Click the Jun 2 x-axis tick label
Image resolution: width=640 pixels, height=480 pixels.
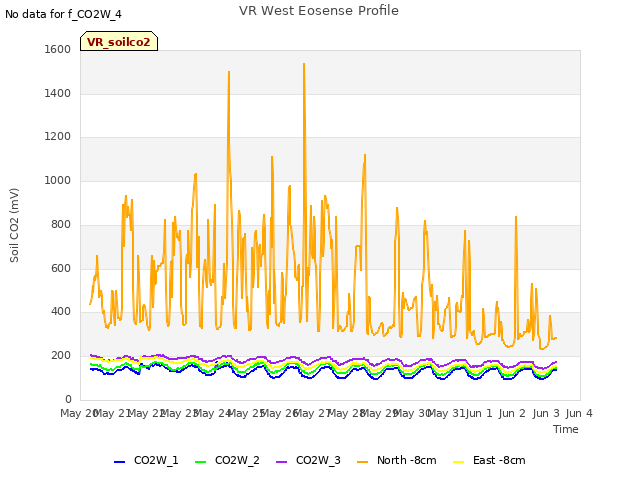[512, 413]
